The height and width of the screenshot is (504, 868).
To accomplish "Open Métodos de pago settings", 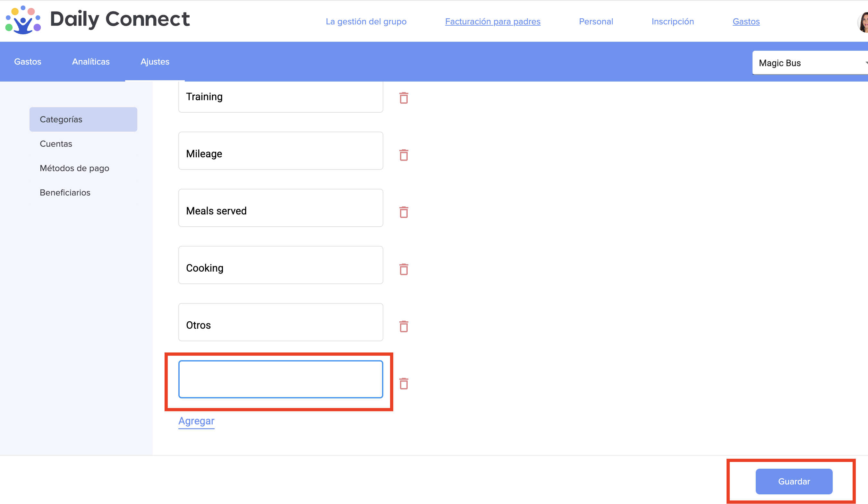I will tap(74, 168).
